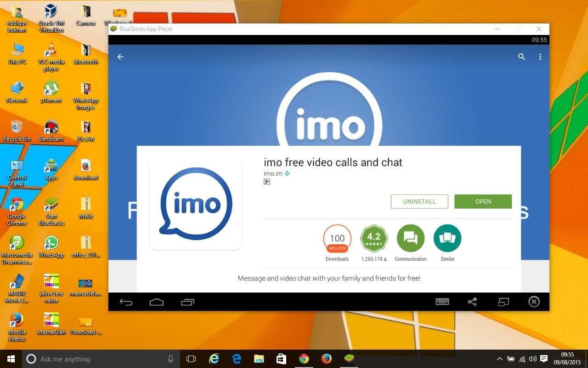Select the Start BlueStacks desktop icon
The width and height of the screenshot is (588, 368).
point(51,212)
